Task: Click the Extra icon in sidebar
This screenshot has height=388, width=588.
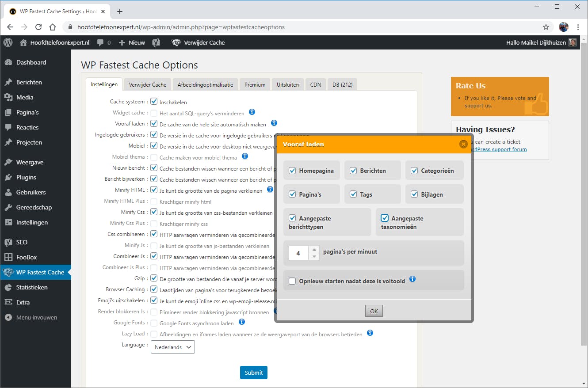Action: coord(8,302)
